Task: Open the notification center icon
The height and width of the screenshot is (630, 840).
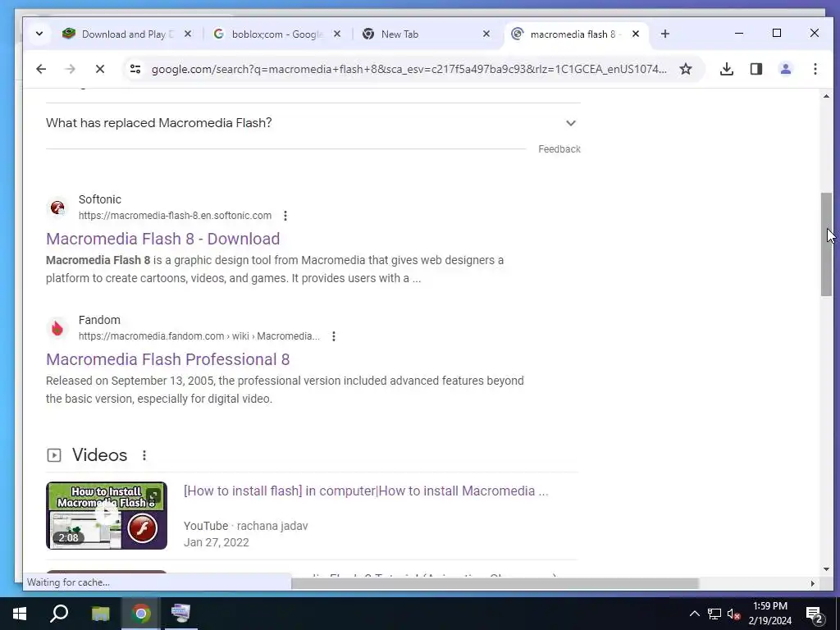Action: (x=815, y=614)
